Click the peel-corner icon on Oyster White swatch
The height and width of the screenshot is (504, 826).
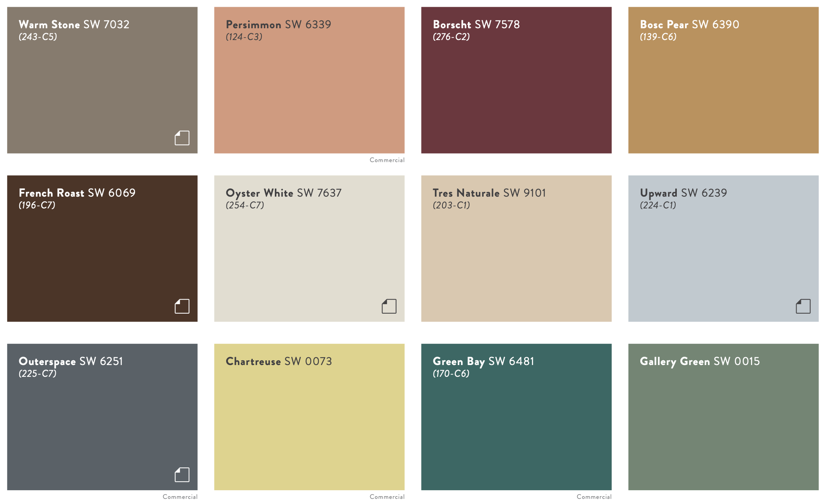(x=388, y=306)
